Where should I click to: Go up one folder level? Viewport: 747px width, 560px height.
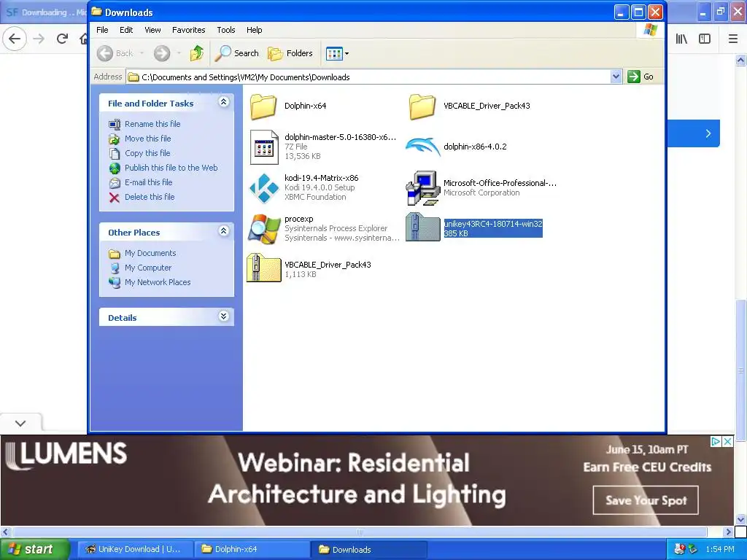coord(197,53)
